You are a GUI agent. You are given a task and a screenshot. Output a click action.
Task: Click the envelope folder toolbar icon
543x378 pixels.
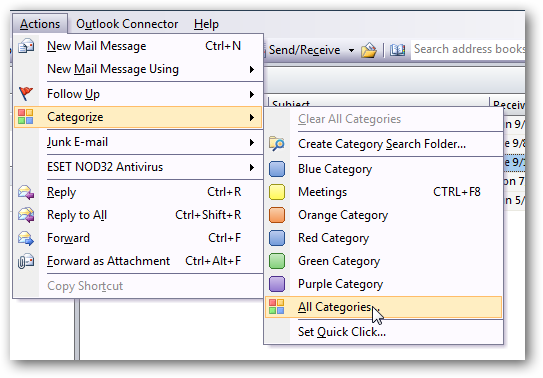(x=369, y=50)
